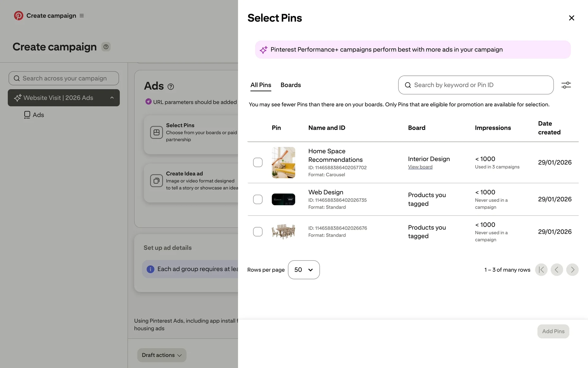Go to the previous page of pins
The height and width of the screenshot is (368, 588).
point(556,270)
